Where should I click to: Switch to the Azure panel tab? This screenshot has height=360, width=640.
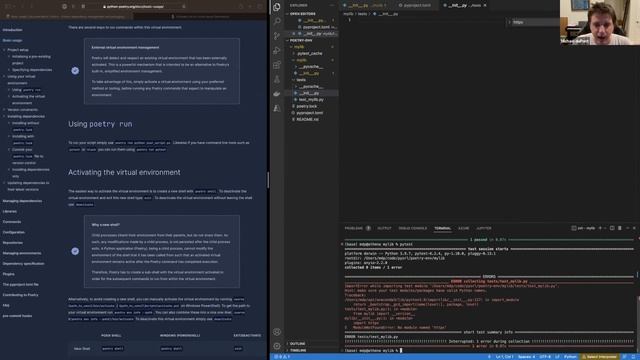(x=463, y=228)
